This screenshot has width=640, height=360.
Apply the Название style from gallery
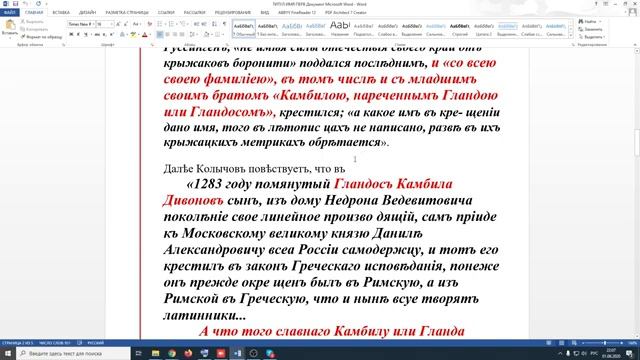pyautogui.click(x=340, y=29)
